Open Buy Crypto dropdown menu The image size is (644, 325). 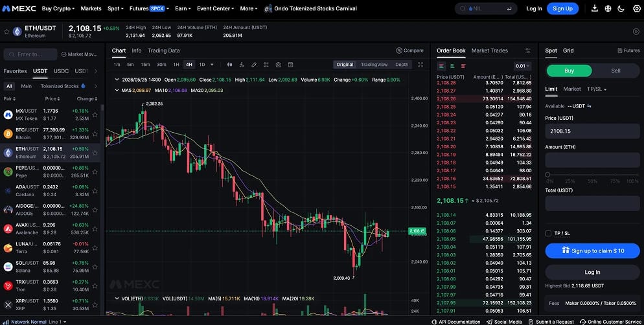click(x=58, y=8)
